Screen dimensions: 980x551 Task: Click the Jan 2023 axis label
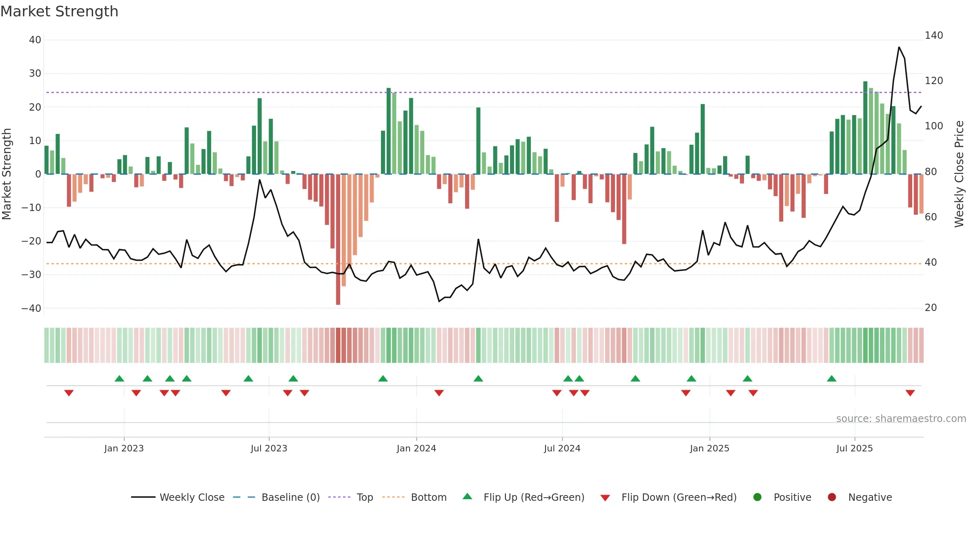[x=124, y=448]
